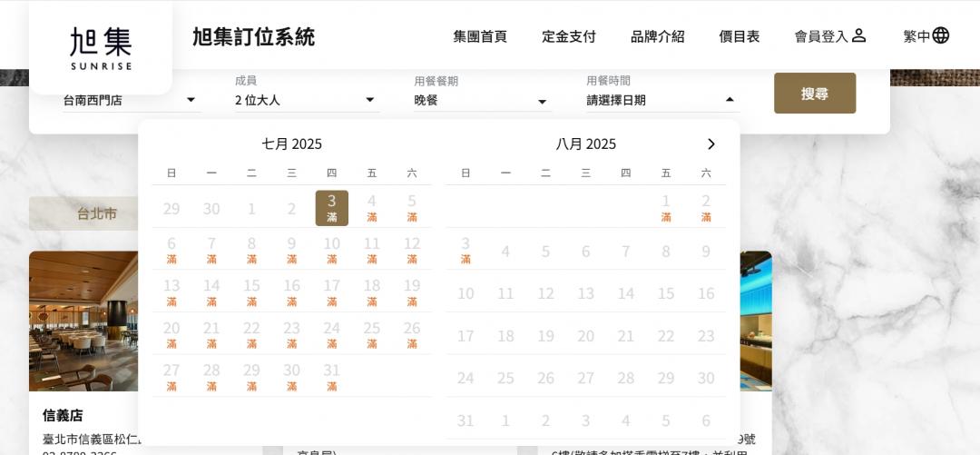980x455 pixels.
Task: Open 定金支付 menu item
Action: point(569,37)
